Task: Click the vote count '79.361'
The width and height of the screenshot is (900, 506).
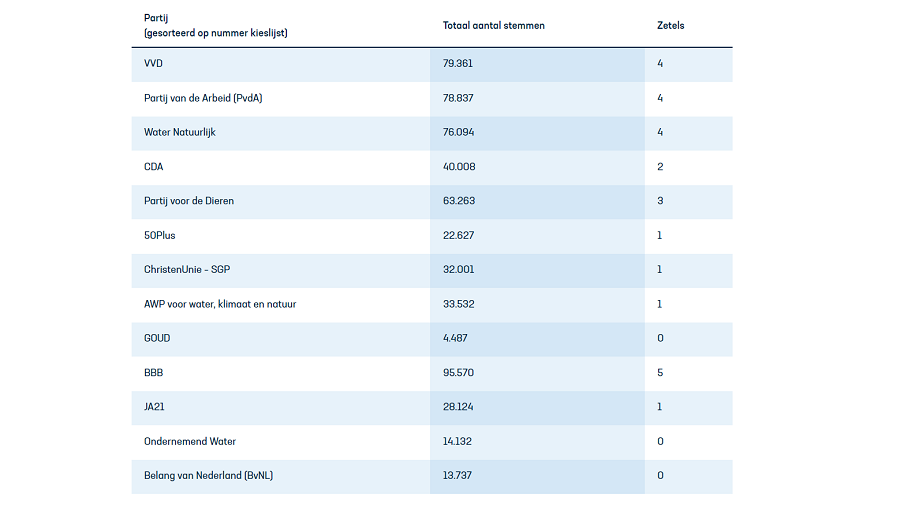Action: (457, 64)
